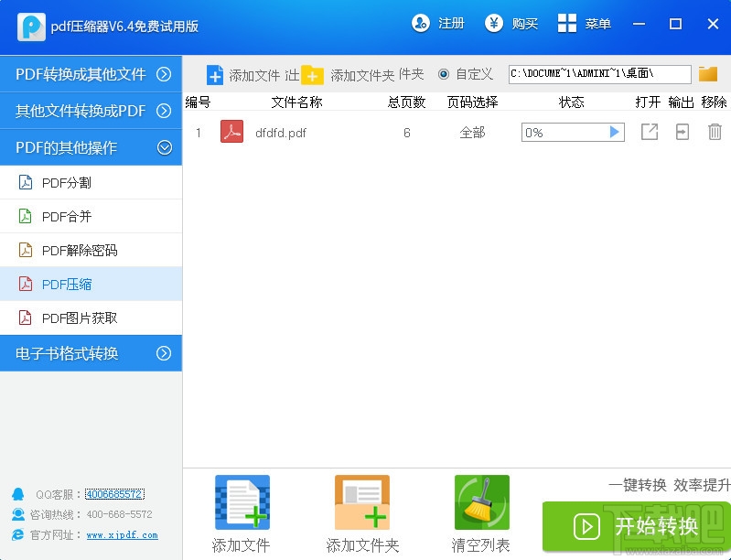Screen dimensions: 731x560
Task: Open the QQ客服 number link 4006685572
Action: [x=114, y=494]
